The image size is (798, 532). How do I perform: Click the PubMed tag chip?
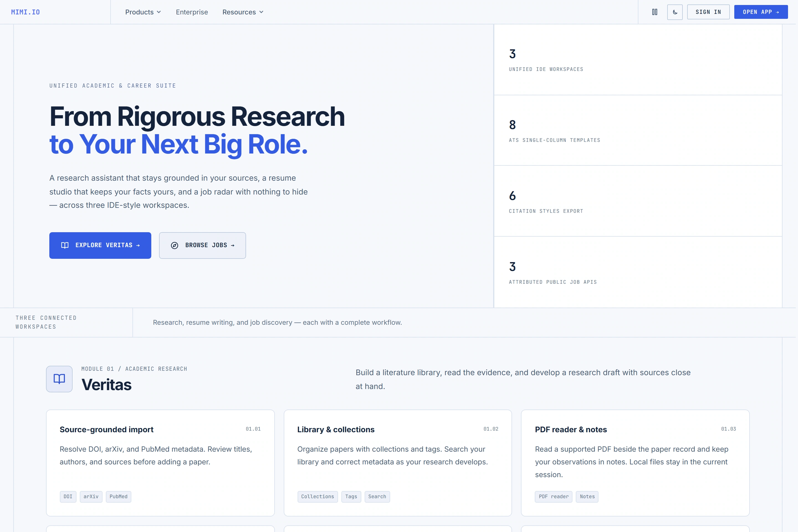click(x=118, y=497)
